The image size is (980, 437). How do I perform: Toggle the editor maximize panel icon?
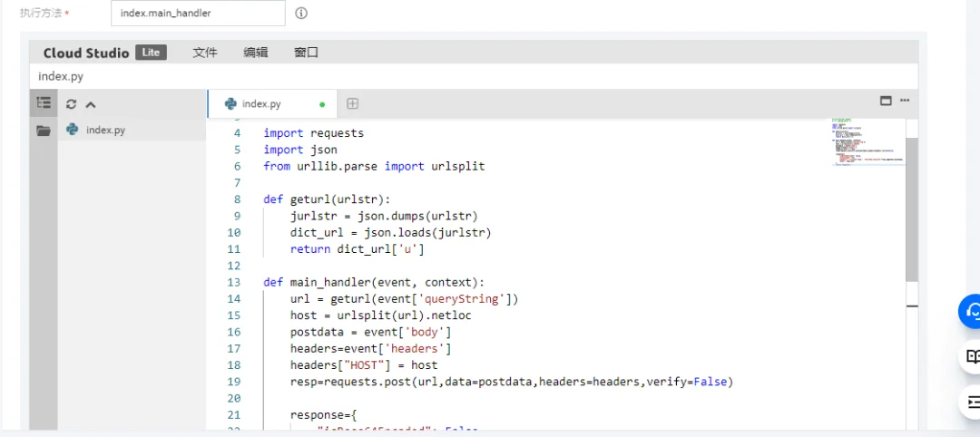pyautogui.click(x=886, y=101)
